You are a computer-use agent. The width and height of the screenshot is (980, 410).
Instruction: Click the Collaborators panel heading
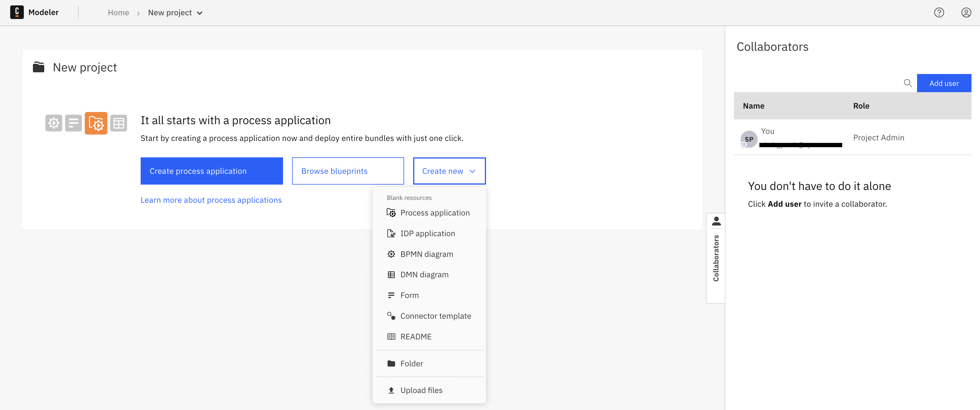pyautogui.click(x=772, y=47)
